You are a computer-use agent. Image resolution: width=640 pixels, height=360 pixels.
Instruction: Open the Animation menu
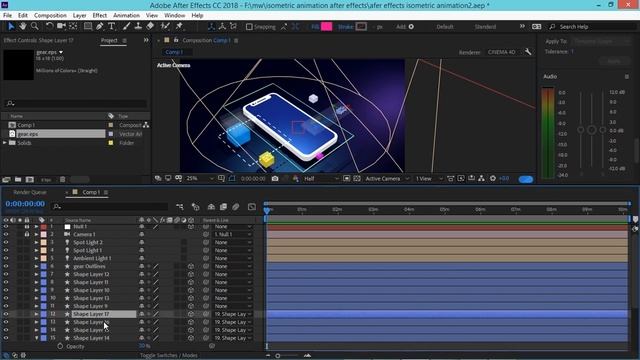[126, 16]
